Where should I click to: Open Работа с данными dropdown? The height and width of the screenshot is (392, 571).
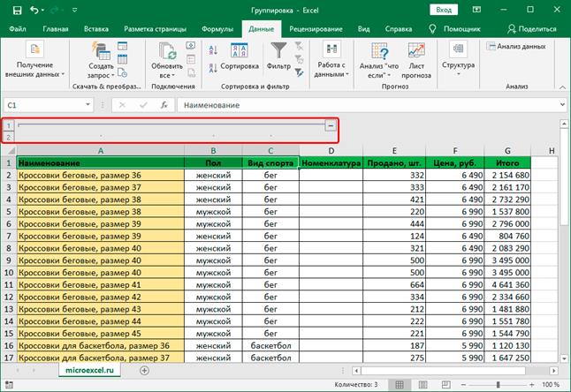[331, 60]
